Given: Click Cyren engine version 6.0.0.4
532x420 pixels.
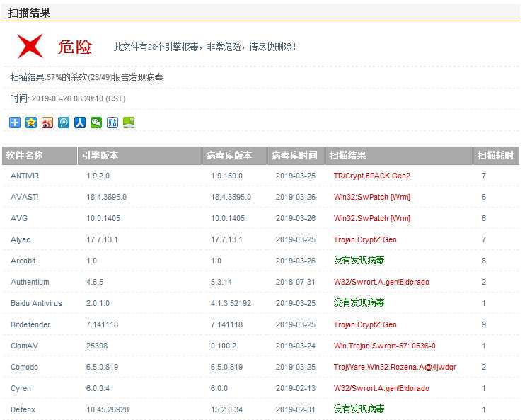Looking at the screenshot, I should [98, 388].
